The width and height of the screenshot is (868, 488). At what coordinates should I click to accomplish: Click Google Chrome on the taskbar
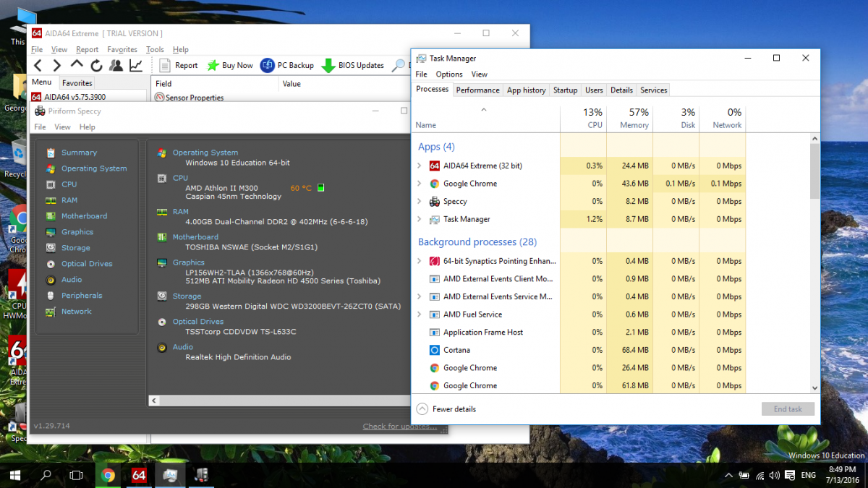click(x=109, y=475)
